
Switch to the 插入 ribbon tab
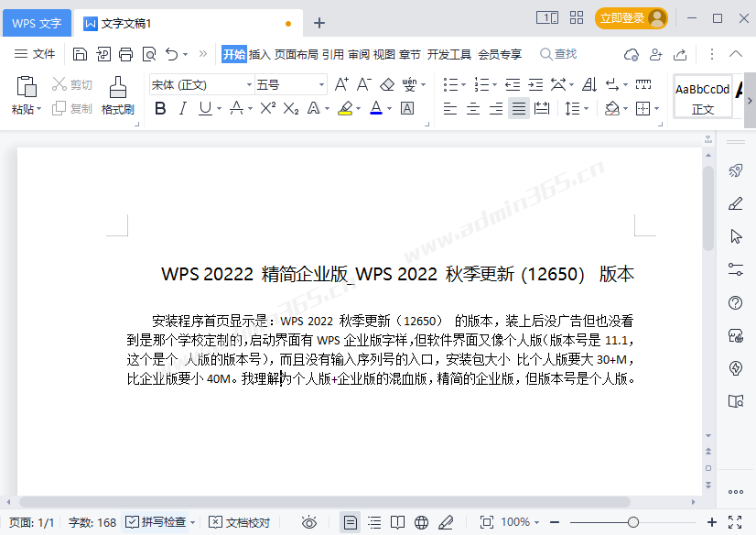click(259, 55)
